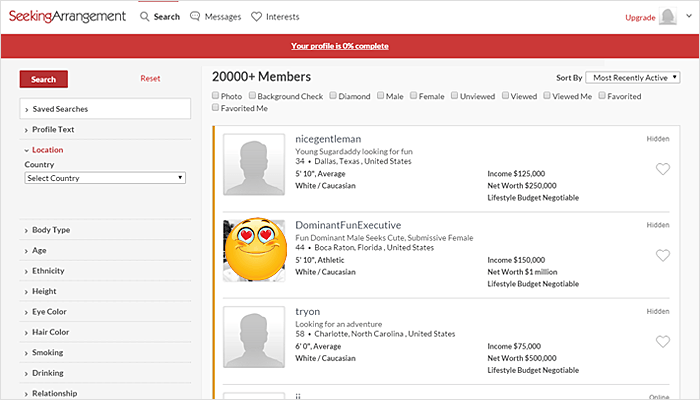Favorite tryon with the heart icon
This screenshot has width=700, height=400.
[663, 342]
